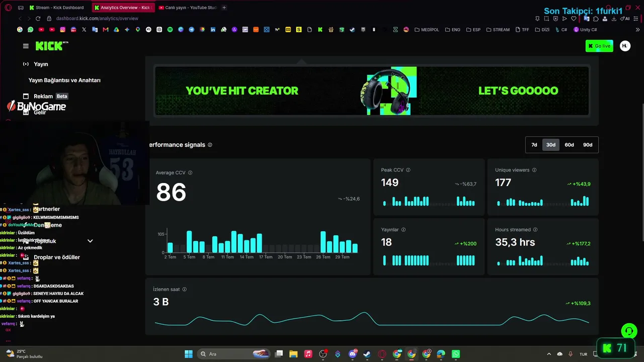Select the 60d time range
Viewport: 644px width, 362px height.
tap(569, 145)
